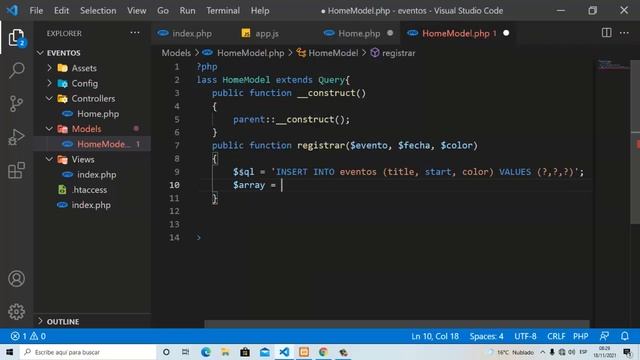Click the Windows Start button
This screenshot has height=360, width=640.
[9, 352]
